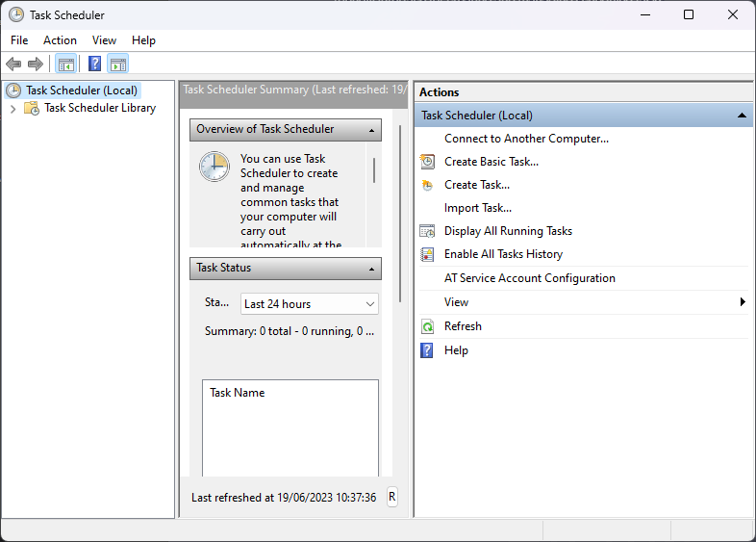Click the green Refresh icon in Actions
The height and width of the screenshot is (542, 756).
click(428, 326)
